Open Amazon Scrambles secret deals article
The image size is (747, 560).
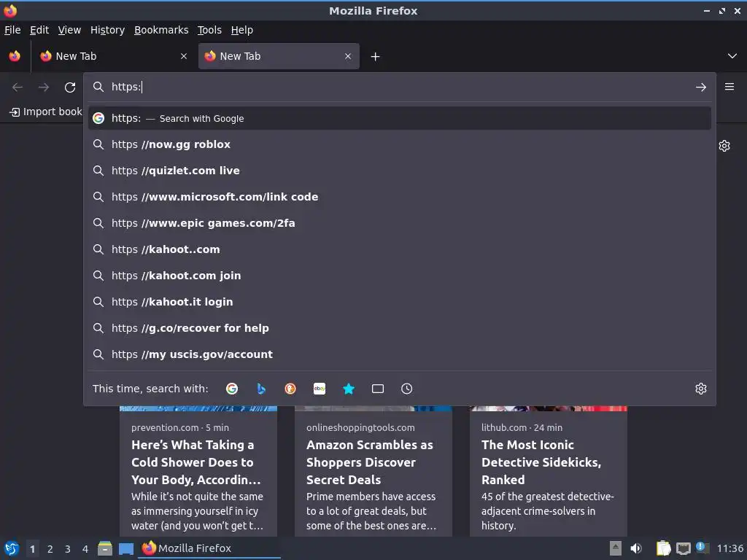373,472
